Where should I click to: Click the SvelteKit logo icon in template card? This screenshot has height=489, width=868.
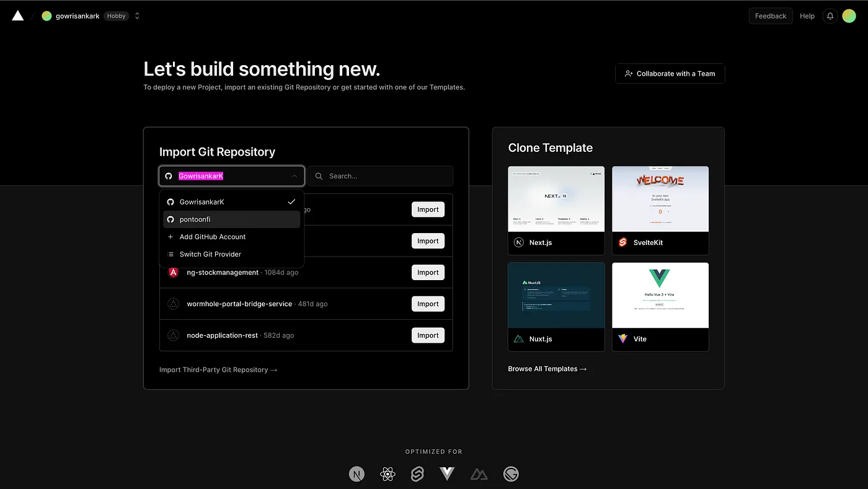click(623, 242)
